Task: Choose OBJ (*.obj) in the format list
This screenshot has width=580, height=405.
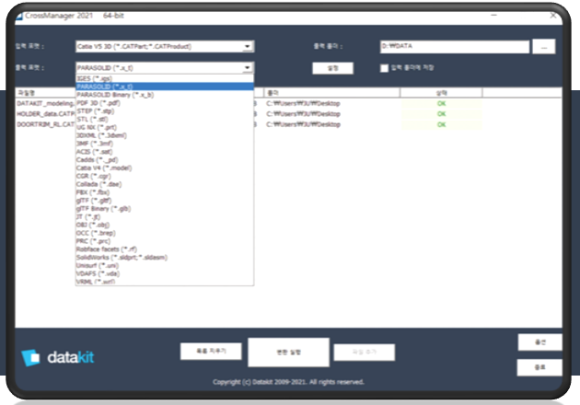Action: point(165,225)
